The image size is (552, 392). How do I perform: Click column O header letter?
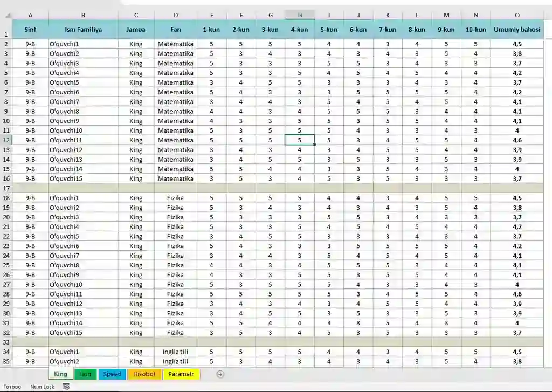[517, 15]
